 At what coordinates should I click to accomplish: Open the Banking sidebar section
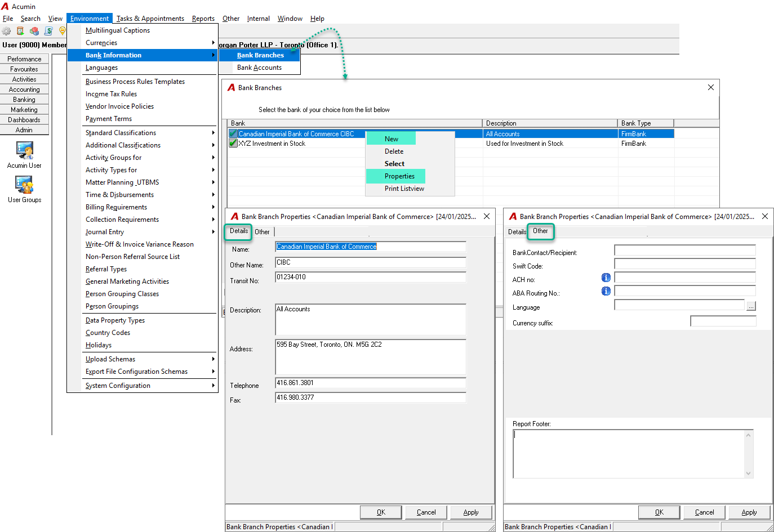point(24,100)
